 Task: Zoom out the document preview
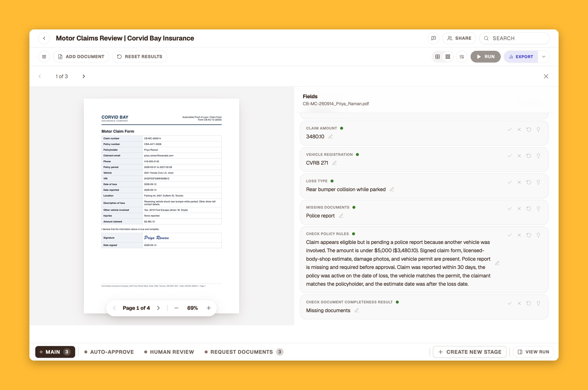[x=176, y=308]
